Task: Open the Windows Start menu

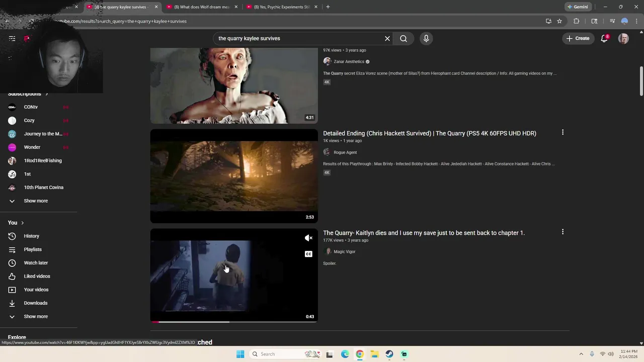Action: (240, 354)
